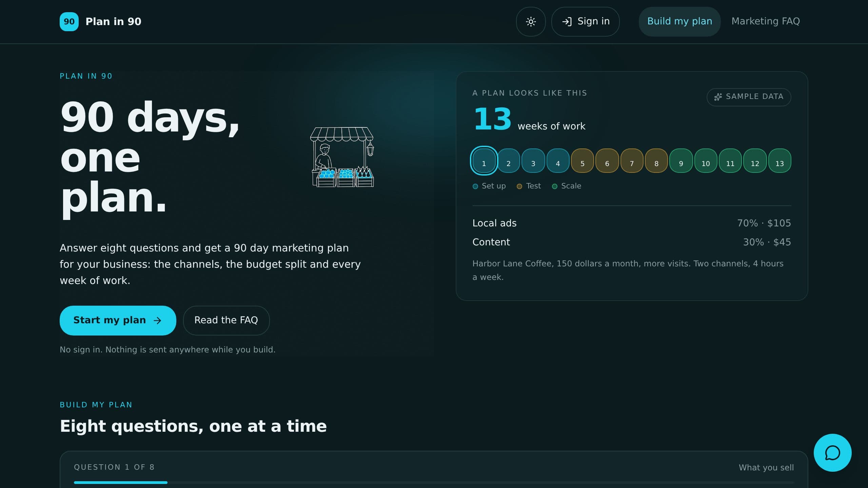Click the sparkle icon in SAMPLE DATA
The image size is (868, 488).
tap(718, 97)
